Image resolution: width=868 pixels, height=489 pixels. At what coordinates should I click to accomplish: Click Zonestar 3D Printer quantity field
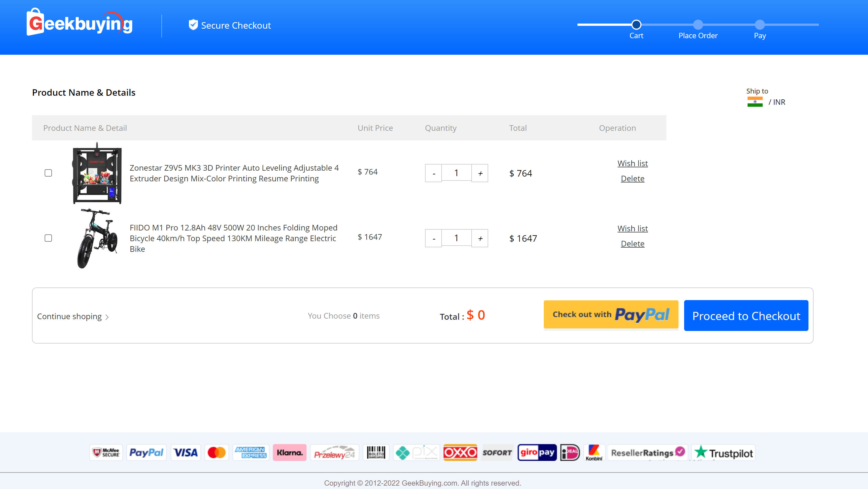tap(456, 173)
